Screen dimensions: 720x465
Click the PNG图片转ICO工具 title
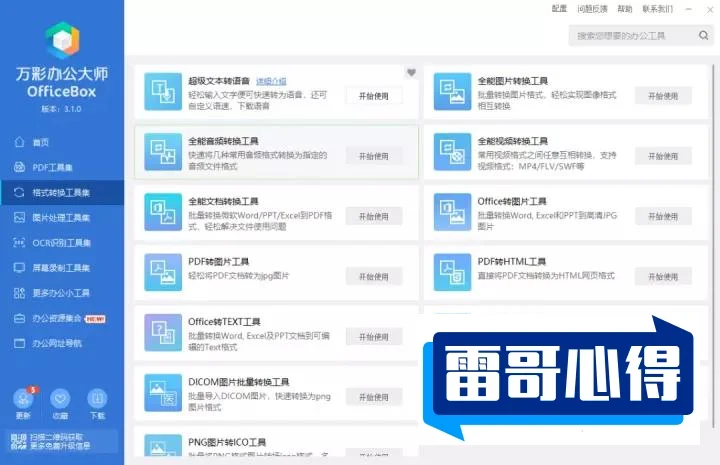click(227, 442)
